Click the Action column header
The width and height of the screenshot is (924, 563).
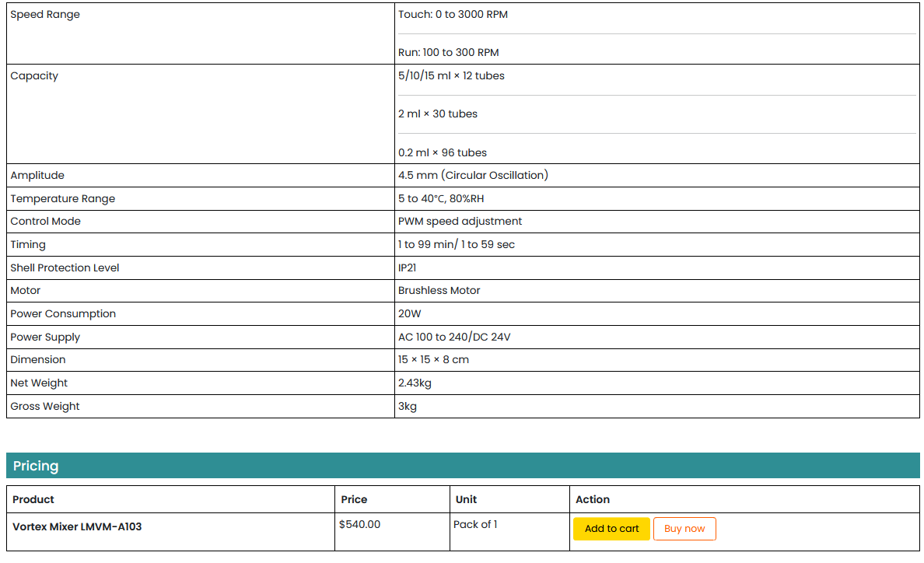pos(593,499)
